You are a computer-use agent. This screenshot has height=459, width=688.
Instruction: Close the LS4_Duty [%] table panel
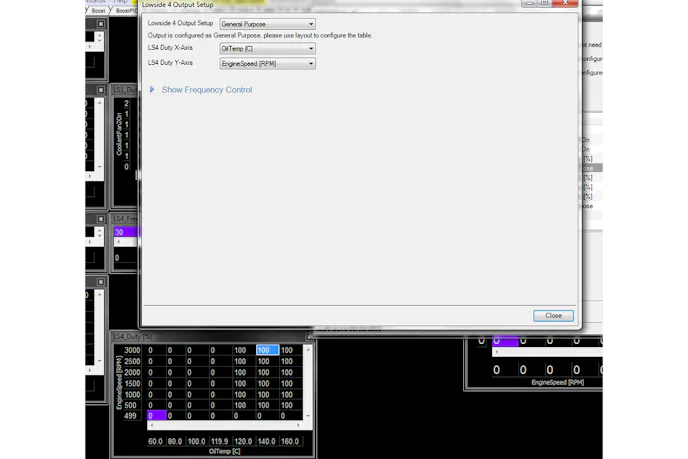click(x=310, y=337)
